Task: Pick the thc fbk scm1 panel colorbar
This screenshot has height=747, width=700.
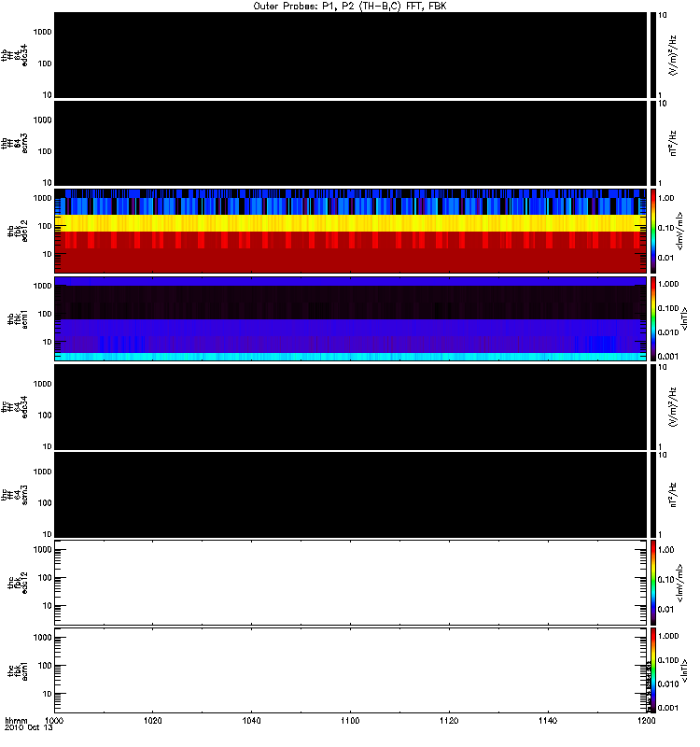Action: click(x=653, y=669)
